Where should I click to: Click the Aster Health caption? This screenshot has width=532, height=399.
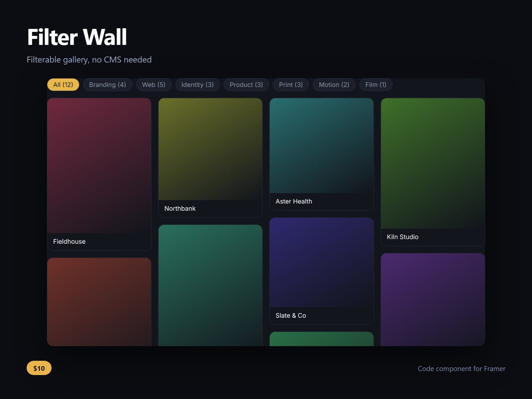click(294, 201)
